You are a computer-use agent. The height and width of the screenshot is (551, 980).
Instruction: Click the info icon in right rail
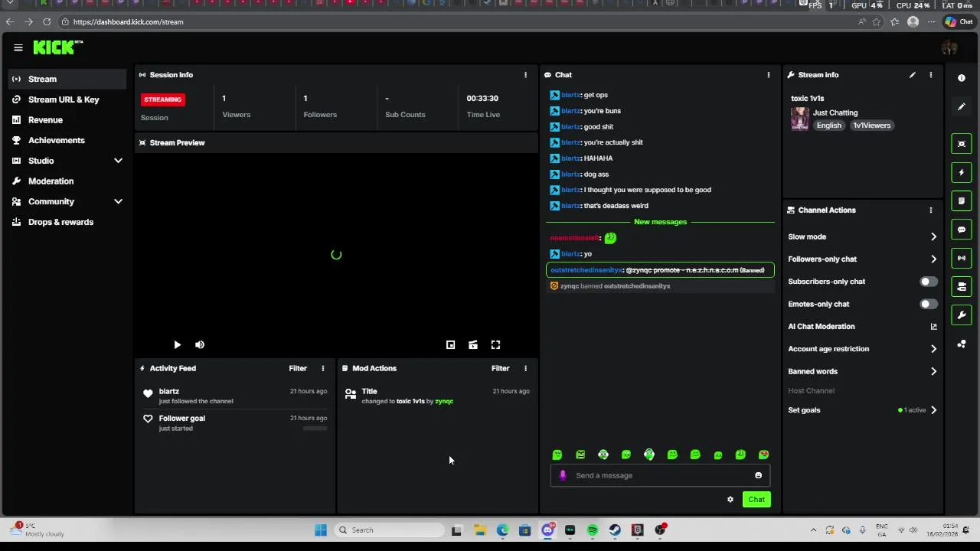(962, 78)
